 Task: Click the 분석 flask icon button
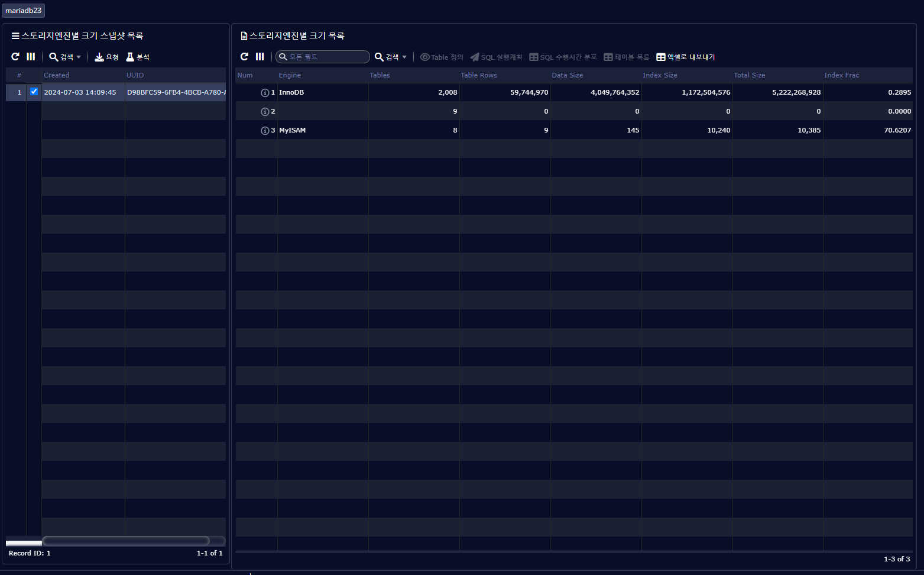(138, 57)
